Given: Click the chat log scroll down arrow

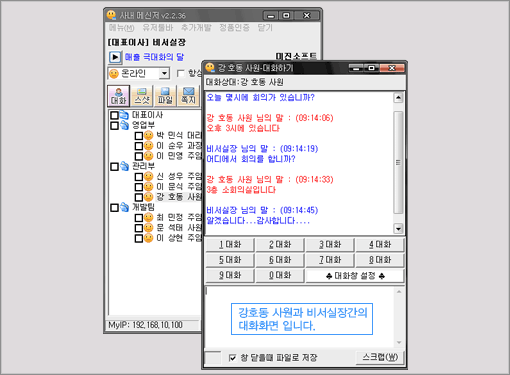Looking at the screenshot, I should tap(398, 229).
